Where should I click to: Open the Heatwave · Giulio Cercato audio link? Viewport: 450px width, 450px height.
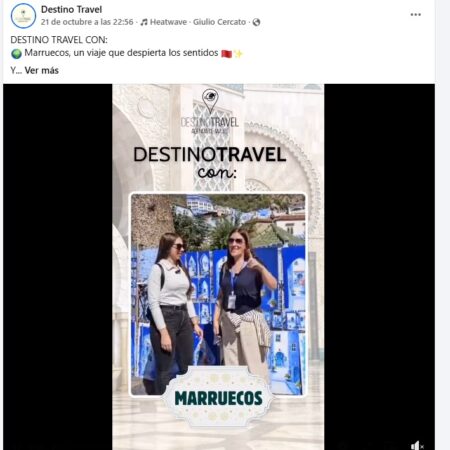pyautogui.click(x=198, y=22)
